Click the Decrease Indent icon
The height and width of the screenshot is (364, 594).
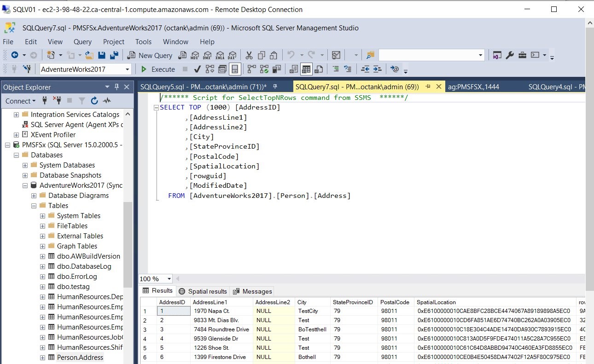tap(365, 69)
